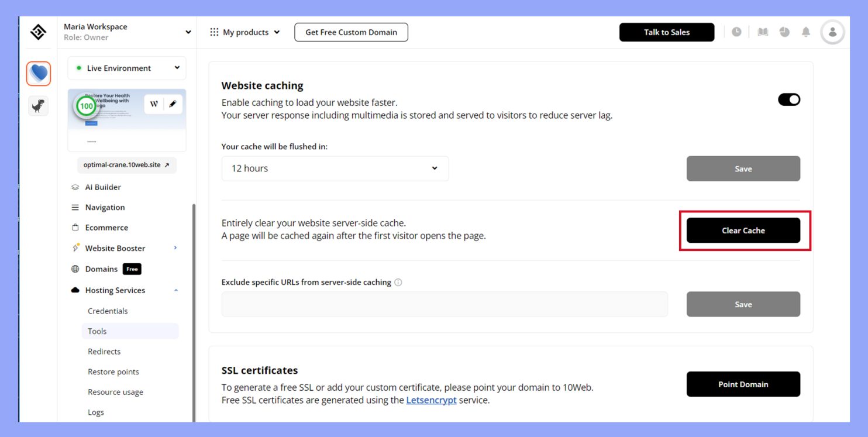This screenshot has width=868, height=437.
Task: Click the WordPress W icon on the preview
Action: click(153, 104)
